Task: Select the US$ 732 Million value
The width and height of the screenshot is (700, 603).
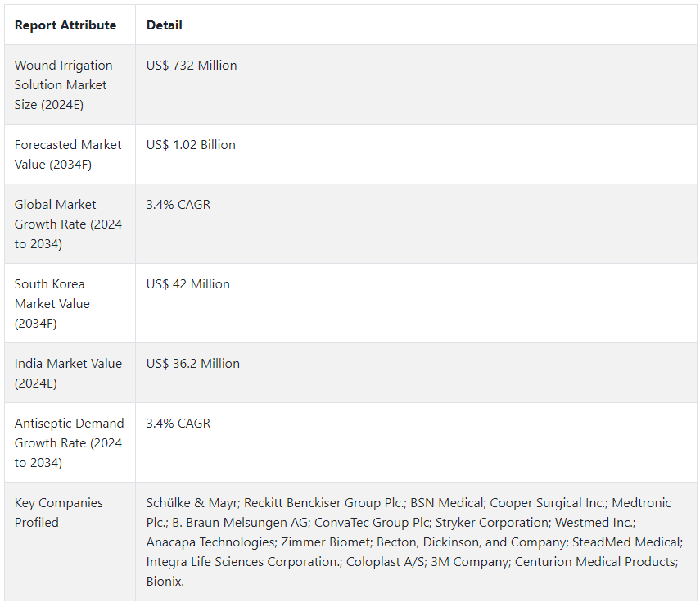Action: (192, 66)
